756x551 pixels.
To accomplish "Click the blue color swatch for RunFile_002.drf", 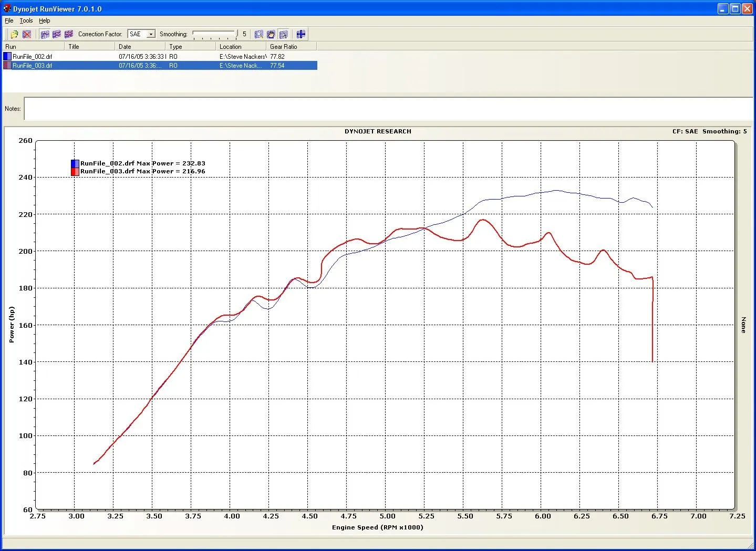I will coord(7,56).
